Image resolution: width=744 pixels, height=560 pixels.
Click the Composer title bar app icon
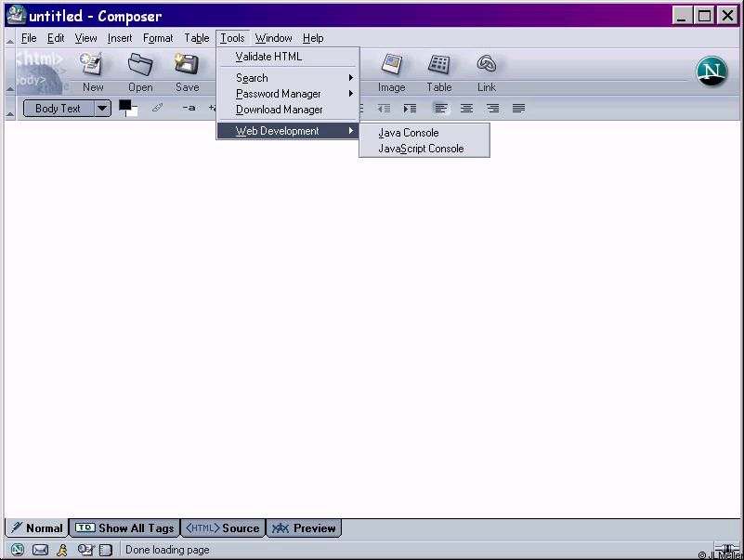[x=16, y=15]
